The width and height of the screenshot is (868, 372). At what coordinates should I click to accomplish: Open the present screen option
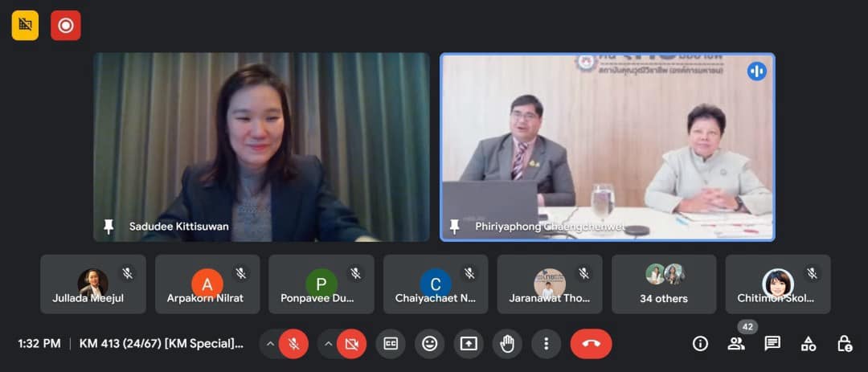coord(468,344)
